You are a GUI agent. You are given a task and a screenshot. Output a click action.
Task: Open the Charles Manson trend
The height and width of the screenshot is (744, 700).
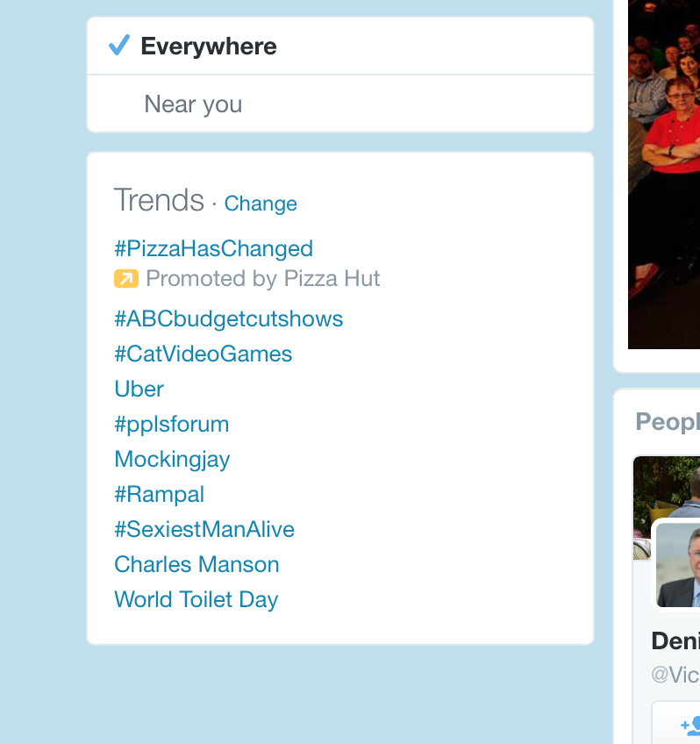[196, 564]
